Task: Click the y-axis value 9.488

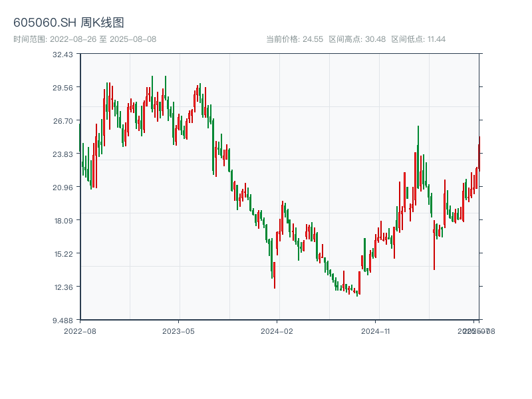Action: coord(63,321)
